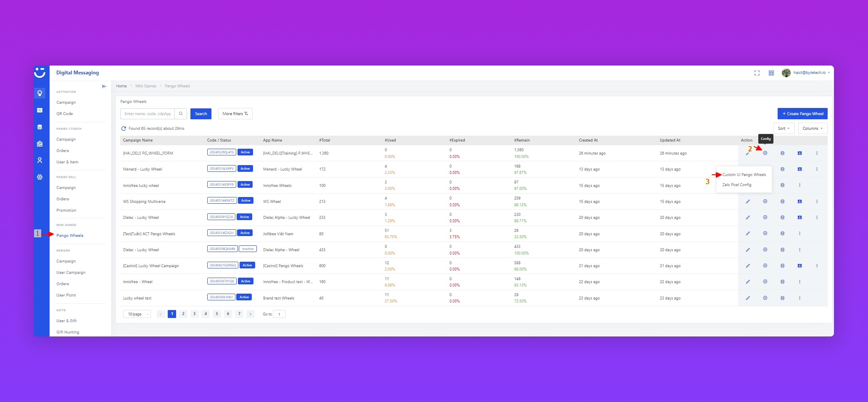Open the 10/page size selector
Viewport: 868px width, 402px height.
tap(137, 314)
